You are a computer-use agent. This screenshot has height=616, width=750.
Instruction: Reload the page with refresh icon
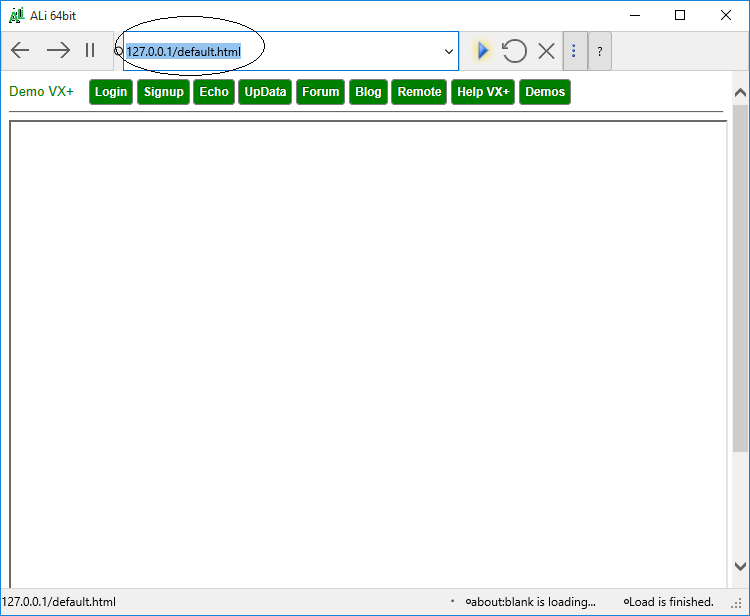[514, 50]
